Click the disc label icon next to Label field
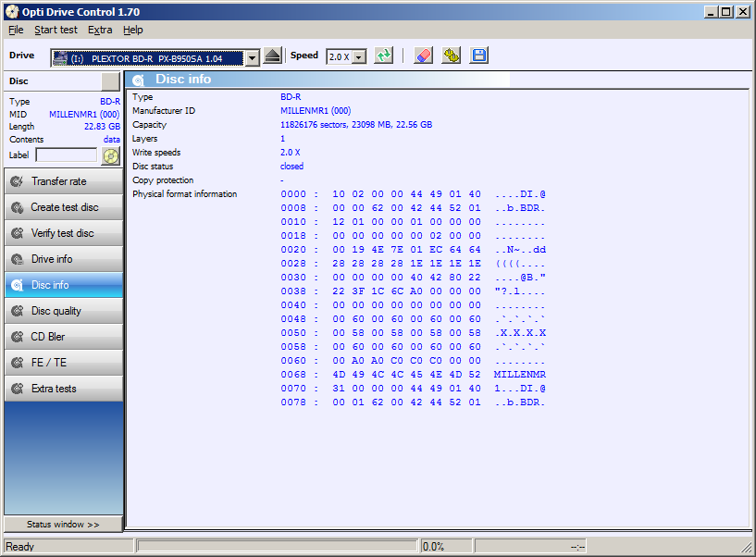The image size is (756, 557). tap(111, 155)
